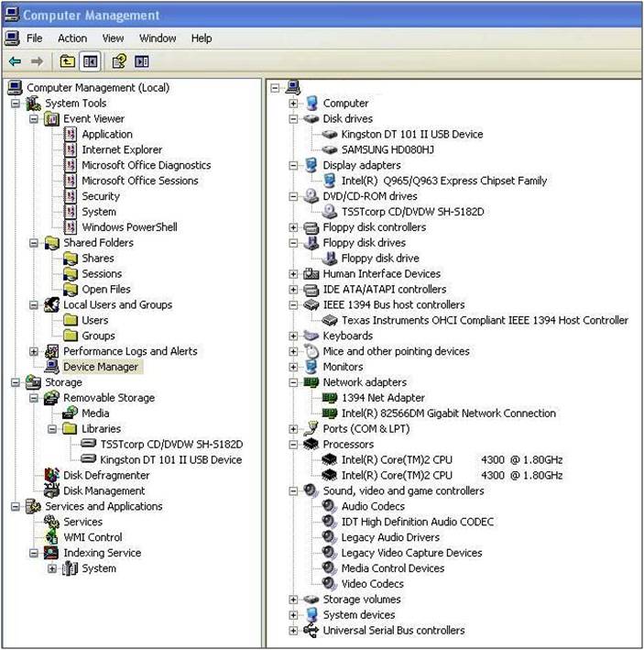Click the Back arrow toolbar icon
Image resolution: width=644 pixels, height=650 pixels.
coord(15,61)
